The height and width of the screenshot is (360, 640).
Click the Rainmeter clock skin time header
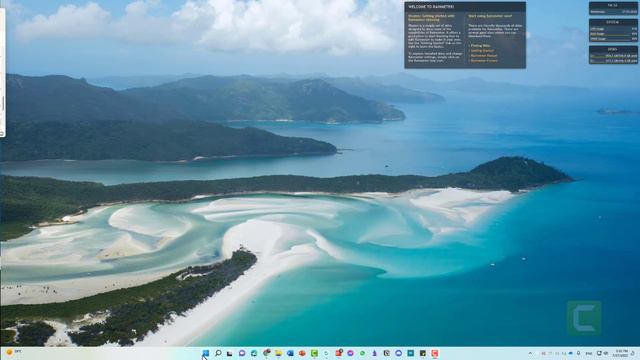[x=613, y=5]
